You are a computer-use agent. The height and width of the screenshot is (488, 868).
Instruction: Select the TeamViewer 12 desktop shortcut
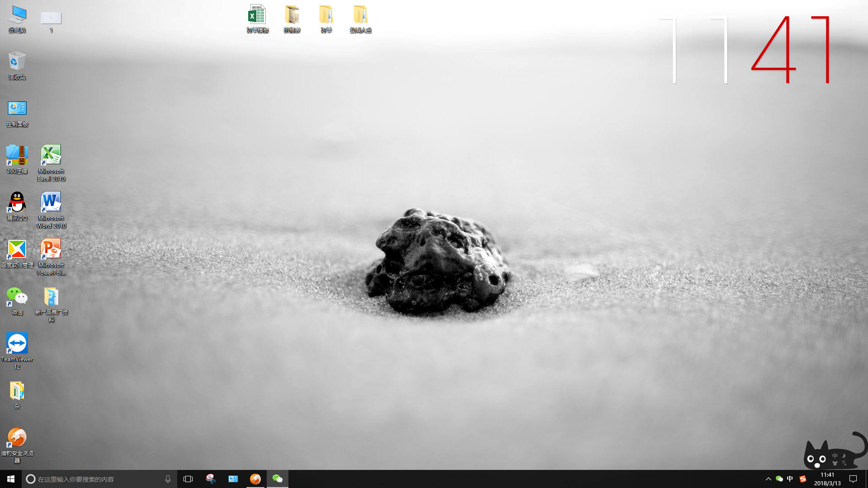17,344
